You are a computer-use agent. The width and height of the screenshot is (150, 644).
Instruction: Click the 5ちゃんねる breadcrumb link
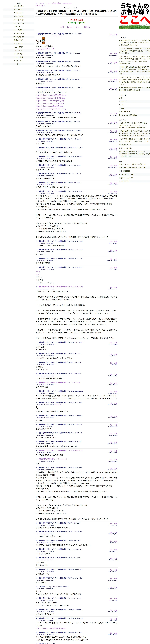click(x=40, y=3)
